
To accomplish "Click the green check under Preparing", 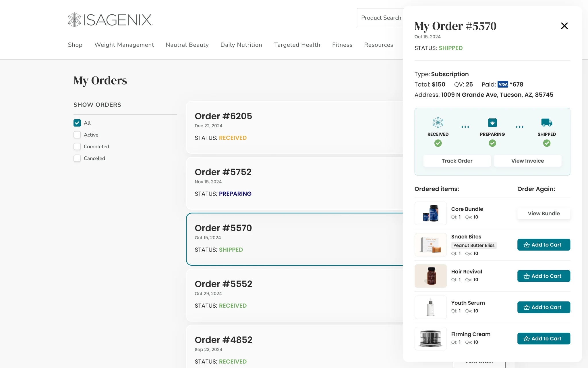I will click(x=492, y=143).
